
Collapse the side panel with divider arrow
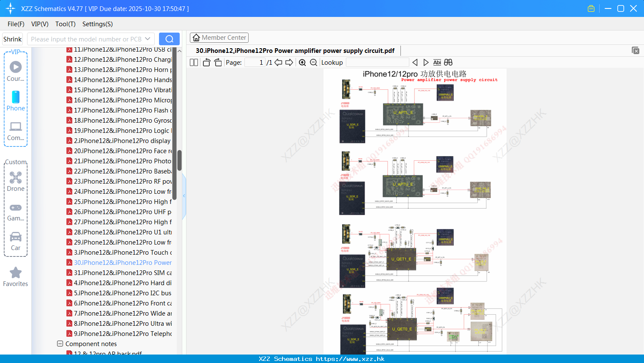pyautogui.click(x=184, y=195)
